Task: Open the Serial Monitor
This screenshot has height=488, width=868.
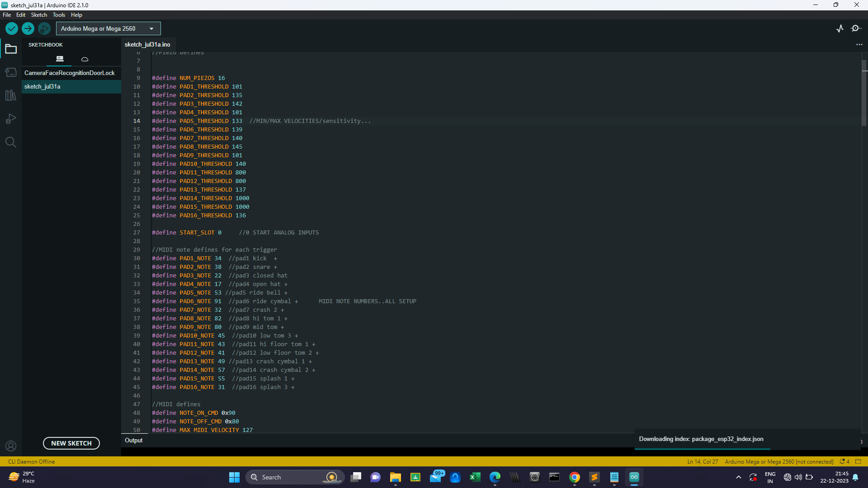Action: 856,28
